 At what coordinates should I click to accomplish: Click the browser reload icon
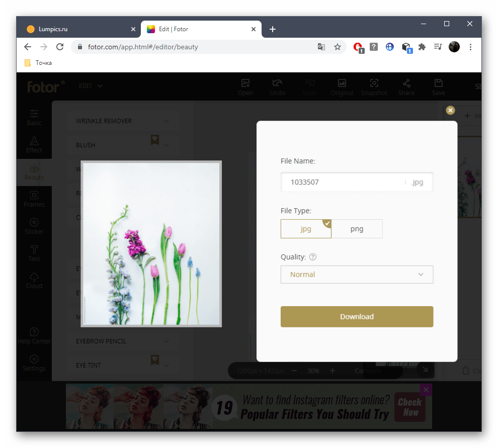click(60, 47)
